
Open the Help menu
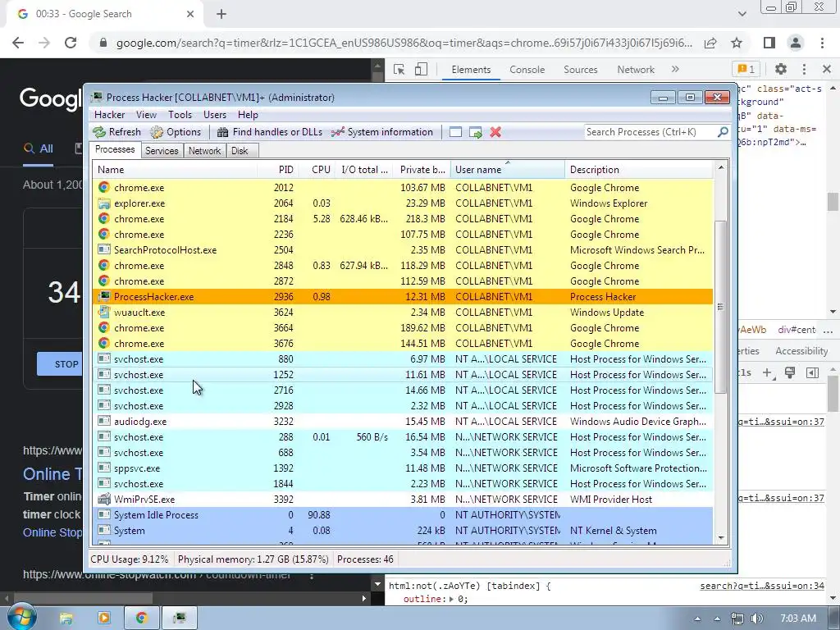pyautogui.click(x=248, y=115)
